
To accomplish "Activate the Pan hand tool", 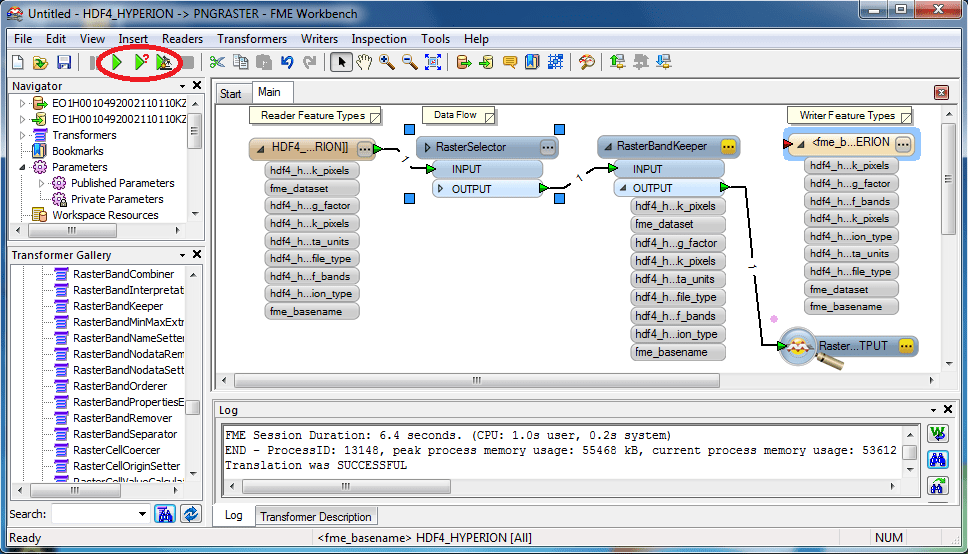I will coord(364,62).
